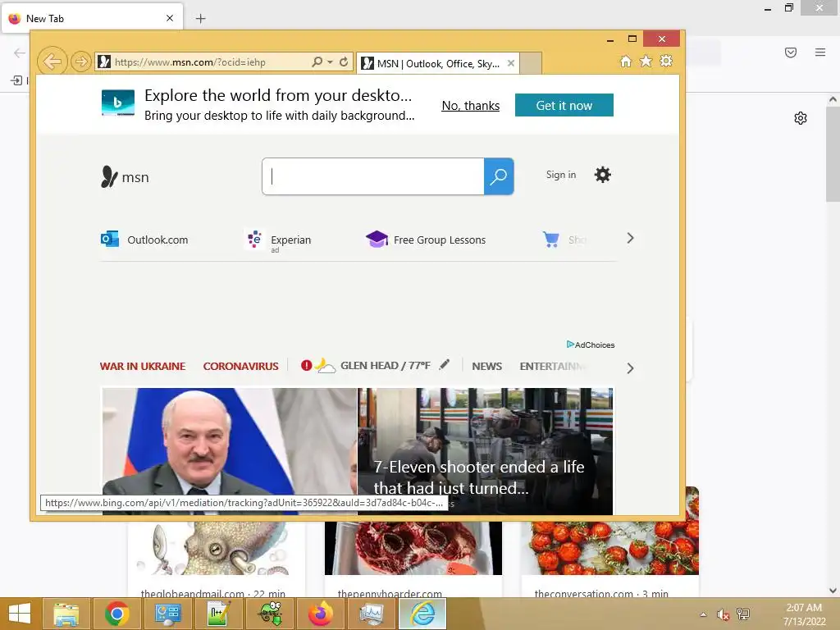Click the Firefox scrollbar down arrow

pyautogui.click(x=833, y=591)
